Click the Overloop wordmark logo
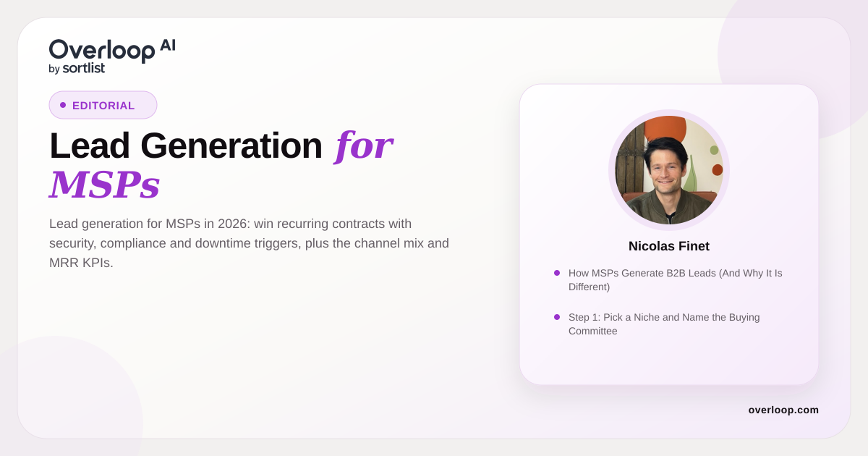Viewport: 868px width, 456px height. pyautogui.click(x=102, y=51)
